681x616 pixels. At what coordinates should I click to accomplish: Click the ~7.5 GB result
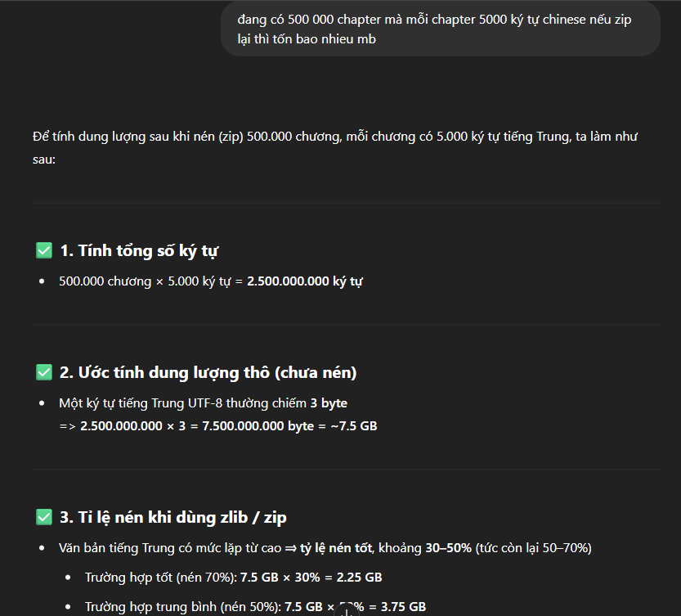(x=354, y=426)
